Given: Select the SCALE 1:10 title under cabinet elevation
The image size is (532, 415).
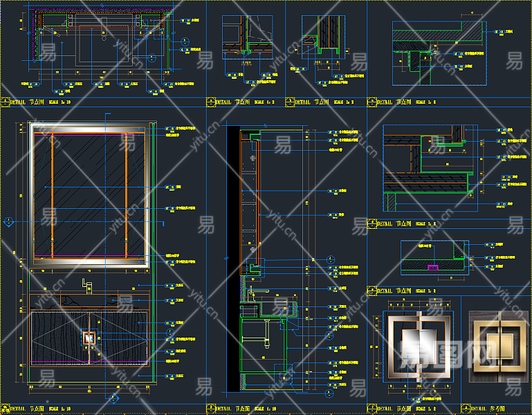Looking at the screenshot, I should [x=59, y=409].
